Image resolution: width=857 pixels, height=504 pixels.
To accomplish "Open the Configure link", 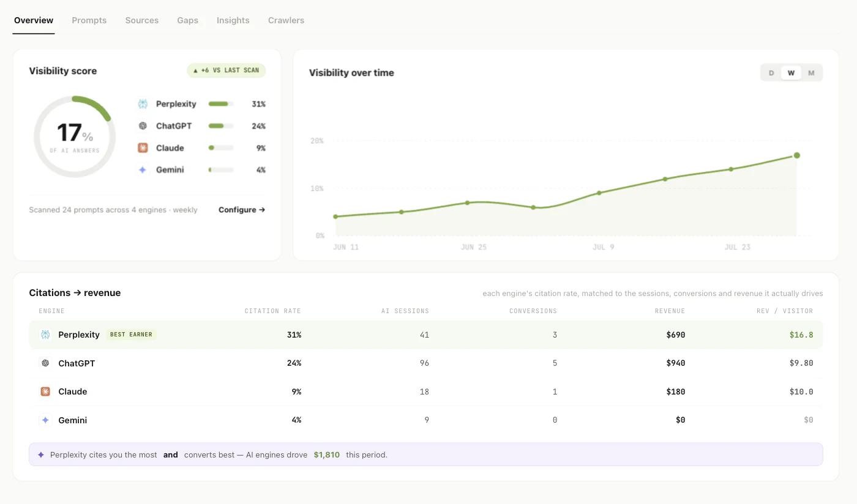I will pyautogui.click(x=242, y=210).
